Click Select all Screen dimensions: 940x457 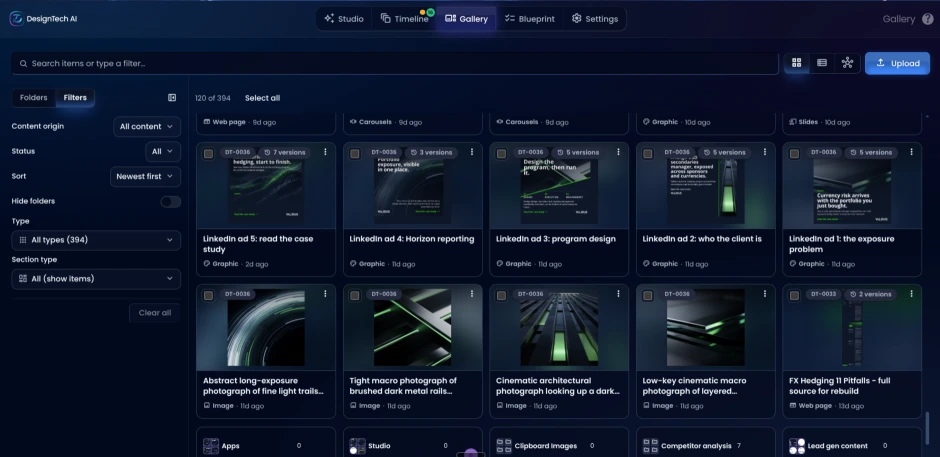(263, 98)
